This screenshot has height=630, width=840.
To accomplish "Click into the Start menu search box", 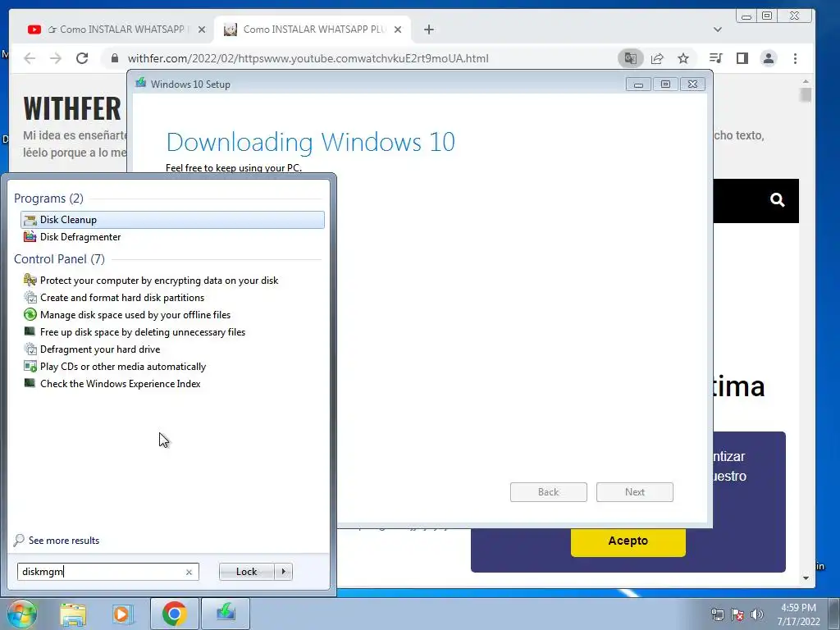I will pyautogui.click(x=101, y=572).
